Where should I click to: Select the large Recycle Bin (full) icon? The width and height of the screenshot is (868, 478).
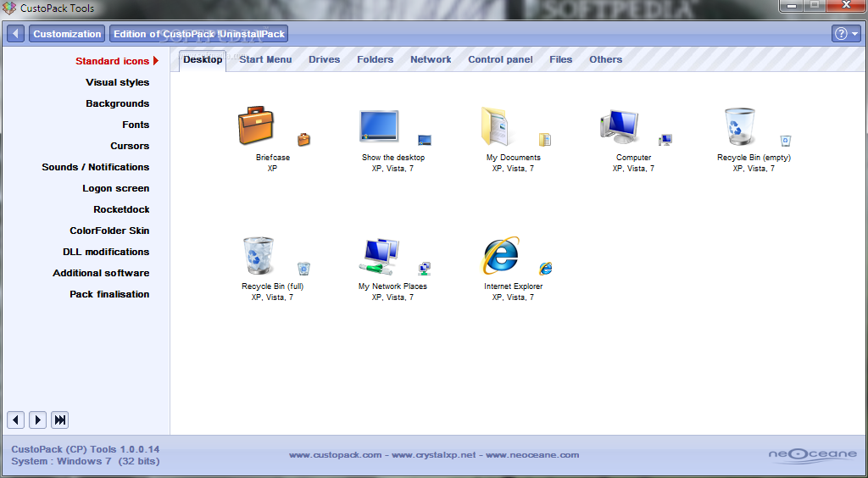coord(259,255)
